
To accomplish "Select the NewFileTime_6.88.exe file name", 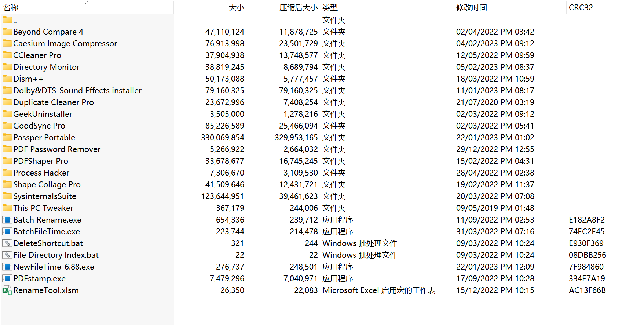I will pyautogui.click(x=54, y=267).
